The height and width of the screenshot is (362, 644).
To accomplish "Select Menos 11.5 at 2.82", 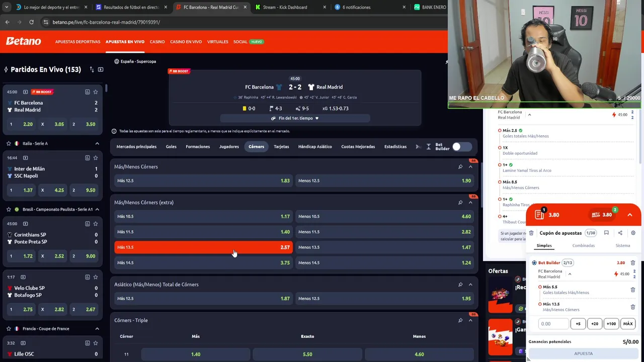I will click(x=384, y=232).
